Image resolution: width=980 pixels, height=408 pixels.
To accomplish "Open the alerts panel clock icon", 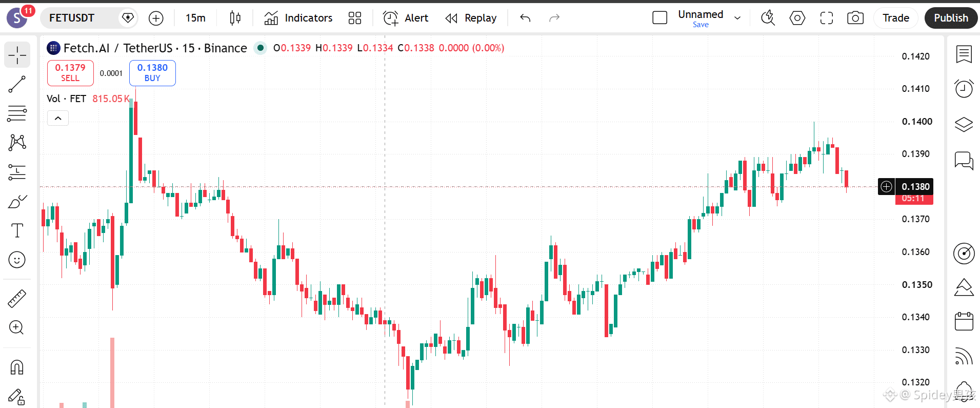I will pos(964,88).
